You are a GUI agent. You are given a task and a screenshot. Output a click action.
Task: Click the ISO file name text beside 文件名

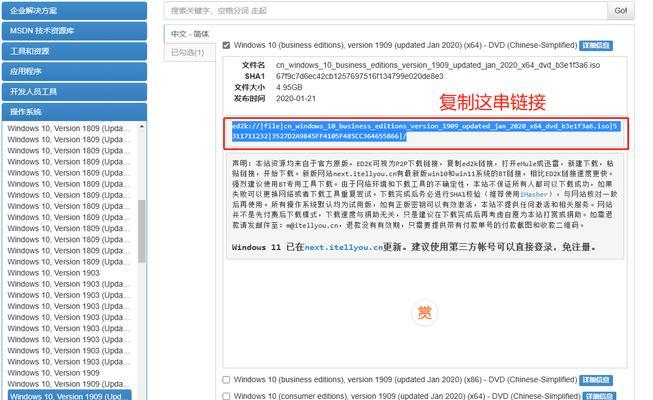point(438,65)
